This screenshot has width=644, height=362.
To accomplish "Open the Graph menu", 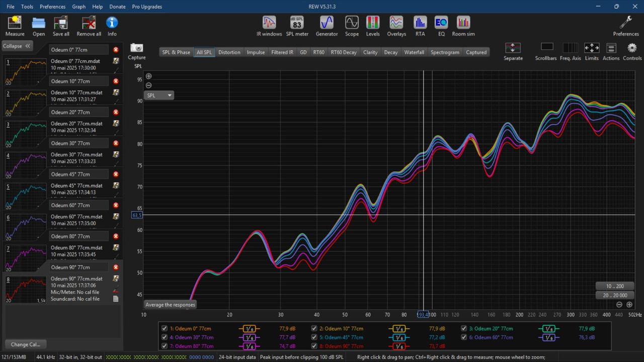I will point(78,7).
